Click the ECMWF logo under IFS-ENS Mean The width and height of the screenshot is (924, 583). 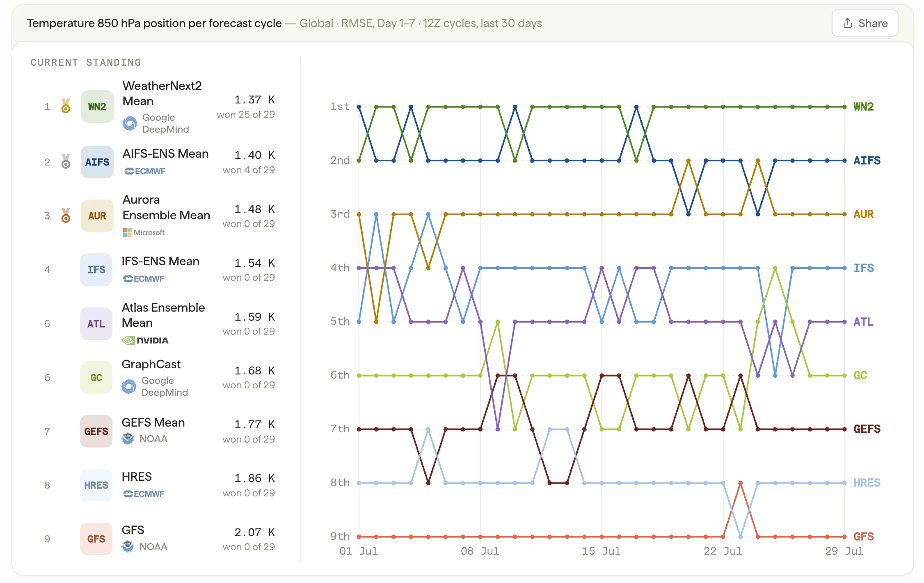pyautogui.click(x=144, y=279)
